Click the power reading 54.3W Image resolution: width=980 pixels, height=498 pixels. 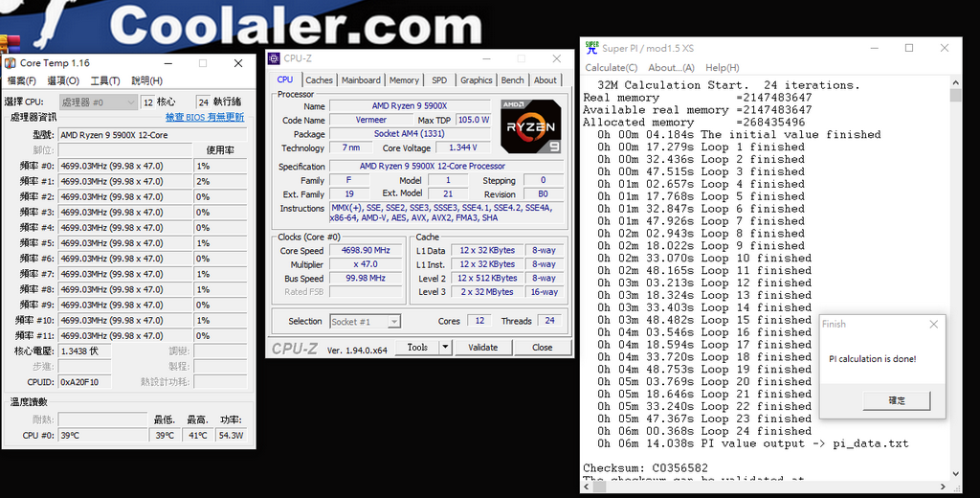[x=231, y=435]
